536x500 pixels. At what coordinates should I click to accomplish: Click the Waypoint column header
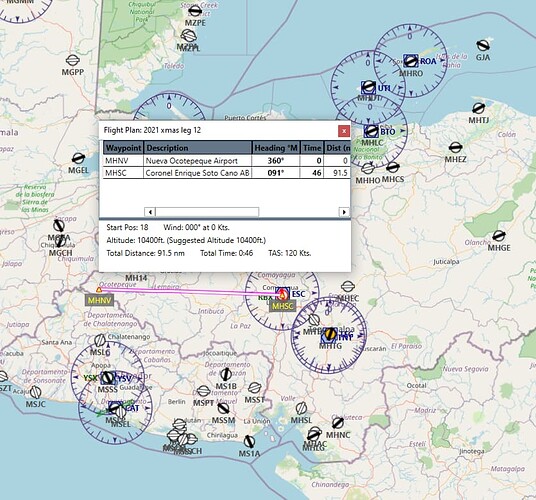(123, 148)
